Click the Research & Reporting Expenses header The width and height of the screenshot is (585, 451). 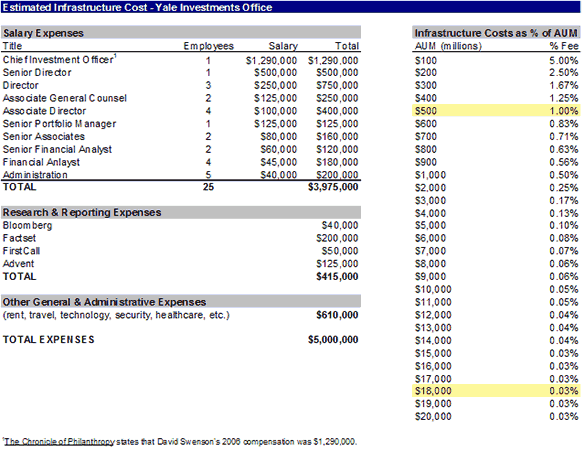pos(181,212)
